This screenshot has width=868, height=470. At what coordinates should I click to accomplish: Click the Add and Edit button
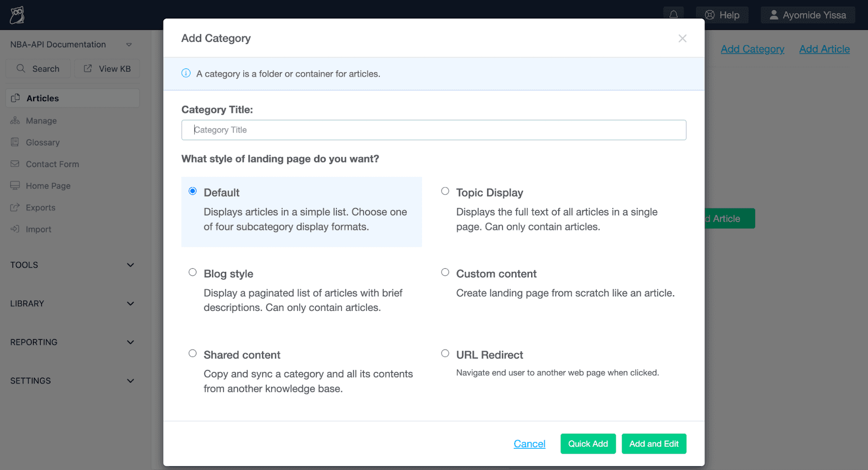click(x=654, y=444)
